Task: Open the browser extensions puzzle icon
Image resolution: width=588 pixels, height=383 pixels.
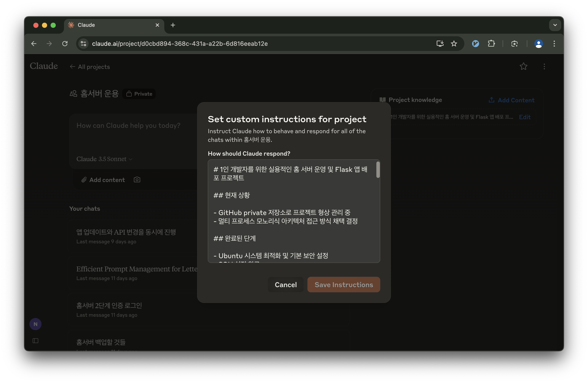Action: pyautogui.click(x=491, y=44)
